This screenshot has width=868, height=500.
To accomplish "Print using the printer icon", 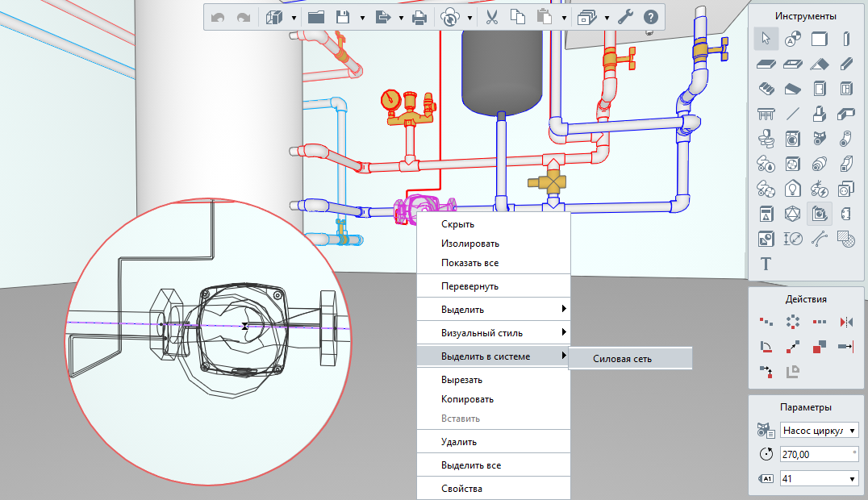I will click(x=419, y=18).
